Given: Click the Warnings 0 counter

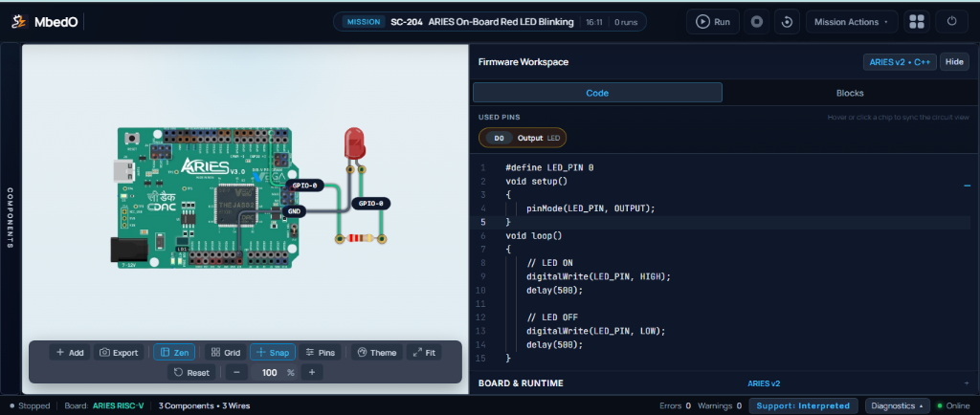Looking at the screenshot, I should [x=720, y=405].
